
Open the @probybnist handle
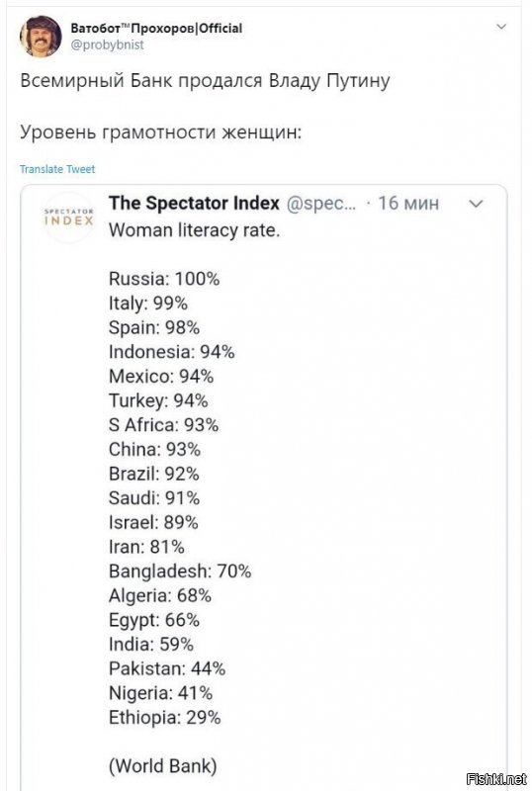[x=107, y=44]
